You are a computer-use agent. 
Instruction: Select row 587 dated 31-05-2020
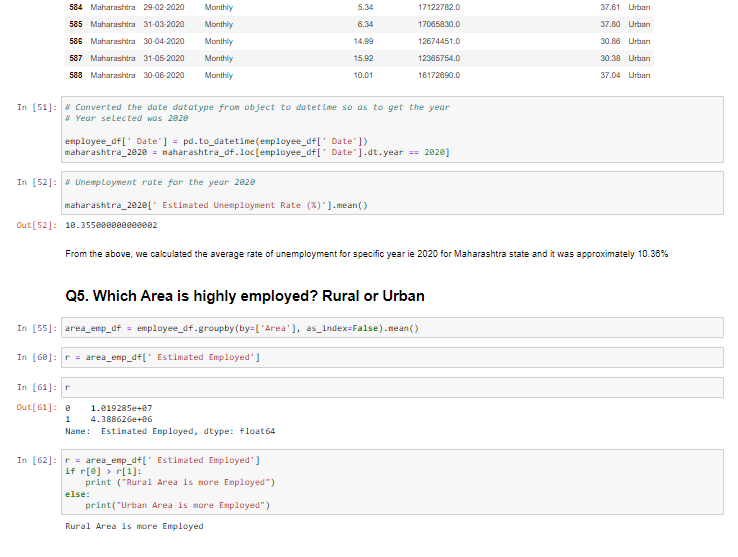359,58
